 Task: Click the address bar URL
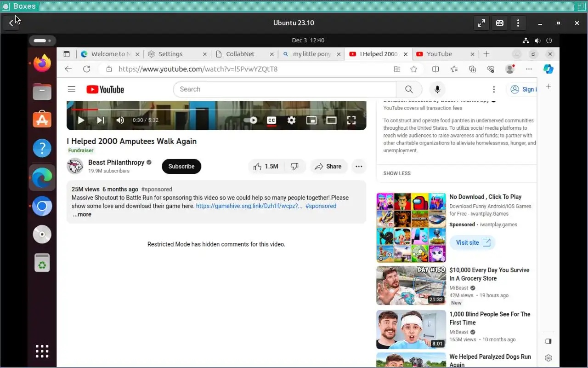click(198, 69)
